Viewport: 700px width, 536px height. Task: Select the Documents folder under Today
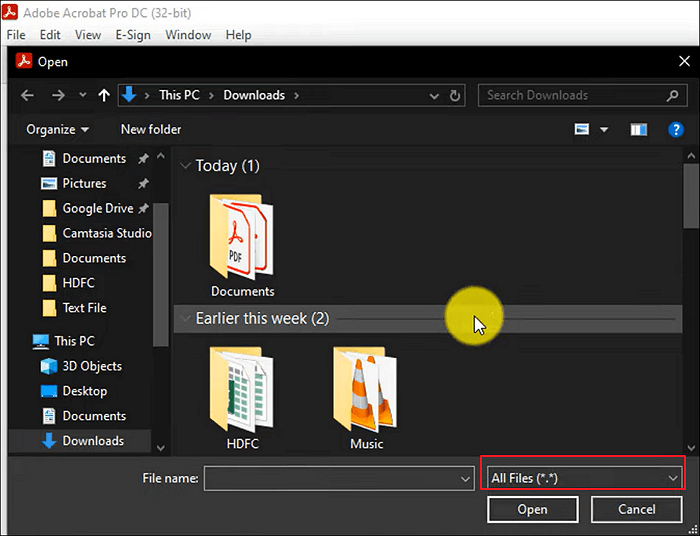pyautogui.click(x=242, y=245)
